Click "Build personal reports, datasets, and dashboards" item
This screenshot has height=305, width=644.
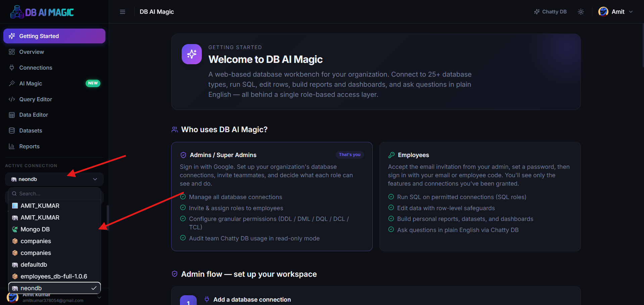coord(465,219)
